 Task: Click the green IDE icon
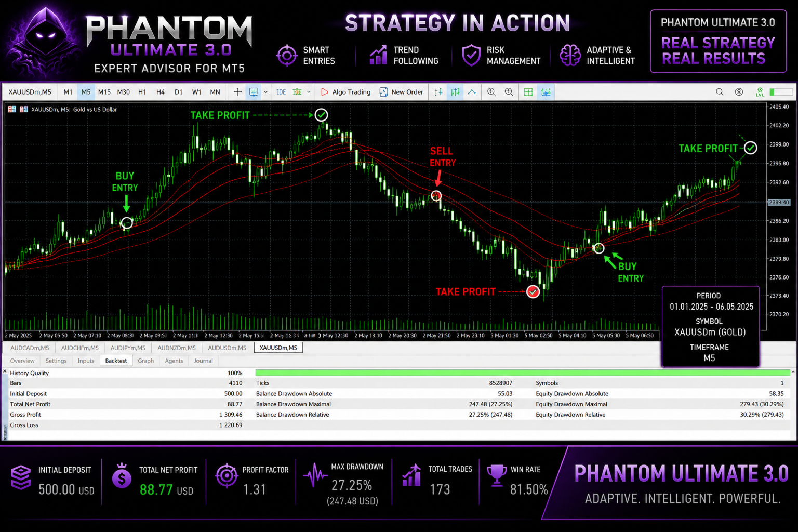click(x=297, y=92)
